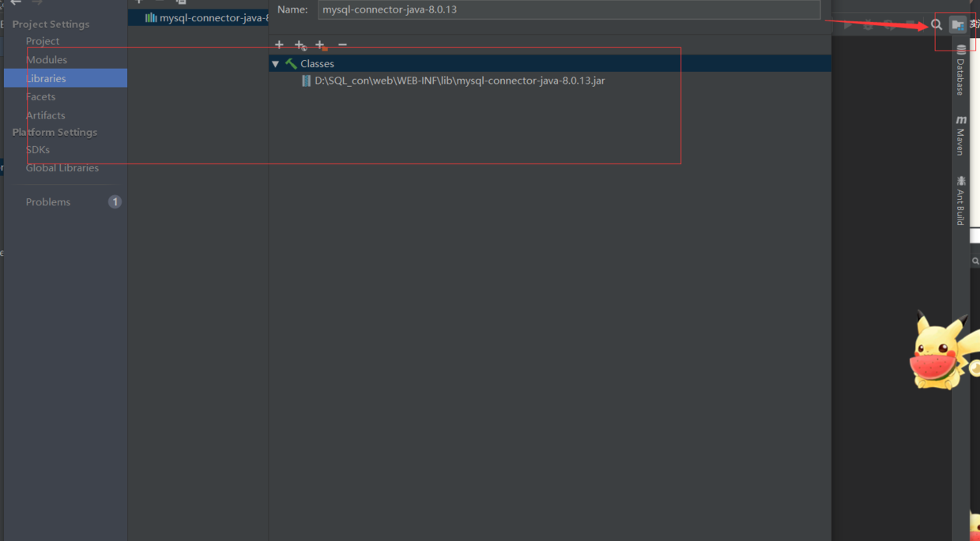Select the Classes tree row
980x541 pixels.
click(549, 63)
